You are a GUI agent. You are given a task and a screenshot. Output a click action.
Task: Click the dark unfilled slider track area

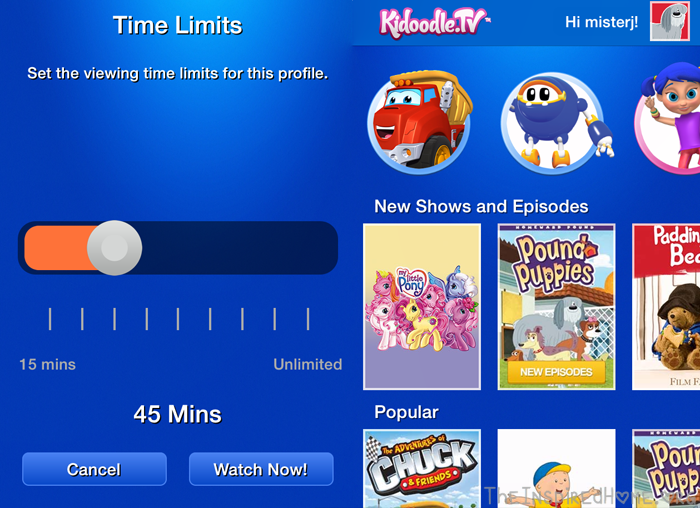click(239, 248)
